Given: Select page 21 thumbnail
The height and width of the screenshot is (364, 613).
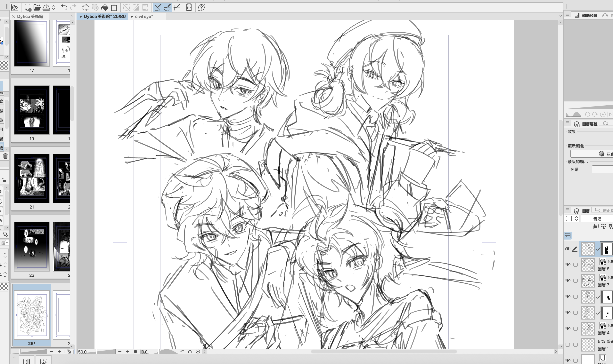Looking at the screenshot, I should pyautogui.click(x=32, y=178).
